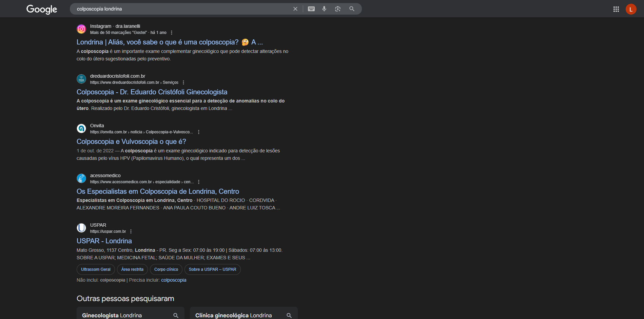The height and width of the screenshot is (319, 644).
Task: Click the 'https://uspar.com.br' URL text
Action: coord(108,231)
